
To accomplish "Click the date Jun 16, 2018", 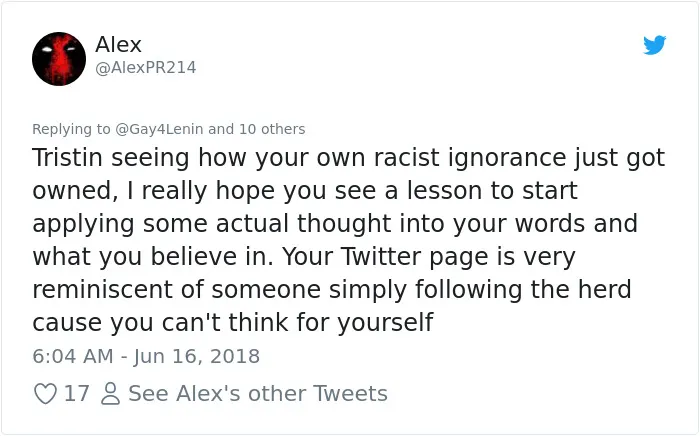I will (x=196, y=357).
